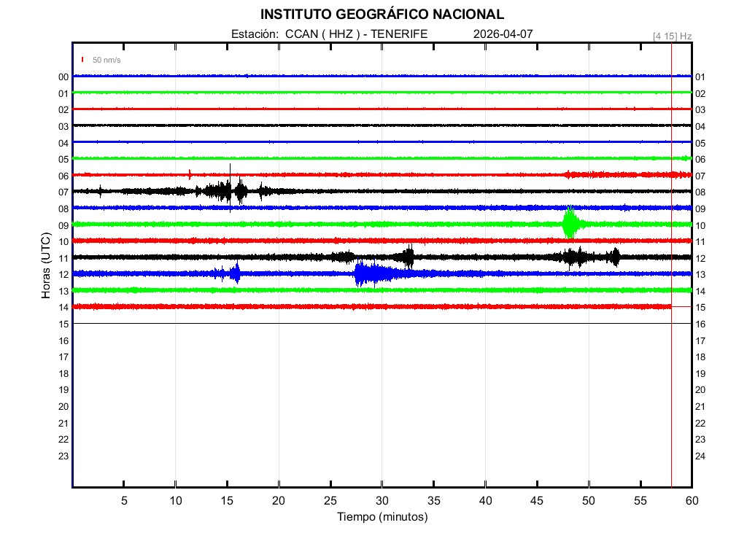Image resolution: width=747 pixels, height=560 pixels.
Task: Click the 2026-04-07 date text
Action: tap(503, 34)
